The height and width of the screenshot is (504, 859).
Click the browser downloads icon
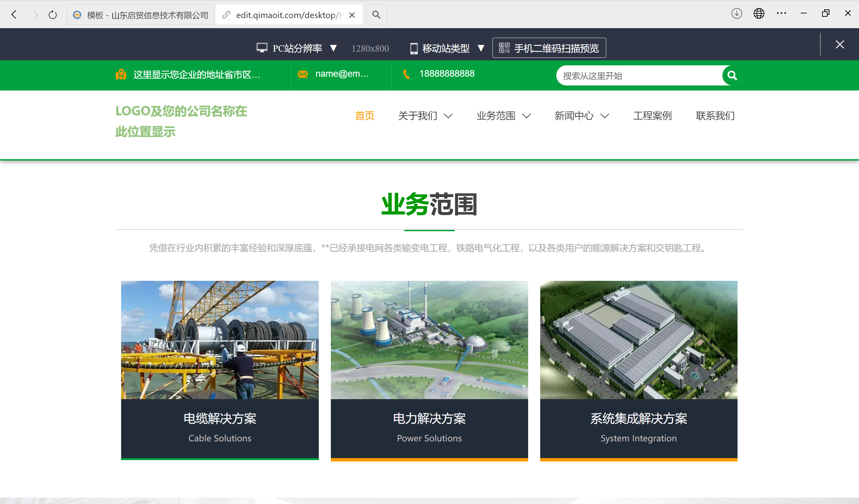736,14
